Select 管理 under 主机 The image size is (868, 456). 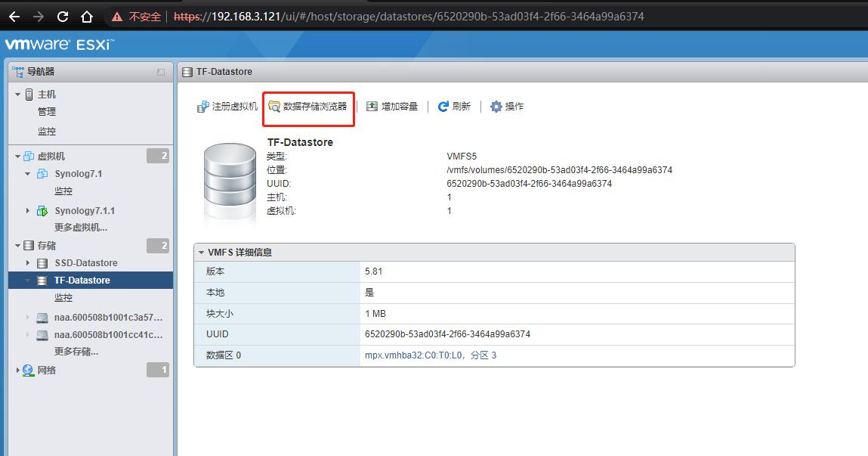(x=46, y=111)
